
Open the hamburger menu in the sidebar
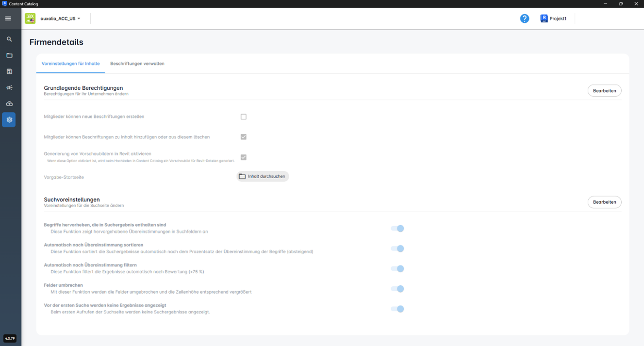click(8, 18)
